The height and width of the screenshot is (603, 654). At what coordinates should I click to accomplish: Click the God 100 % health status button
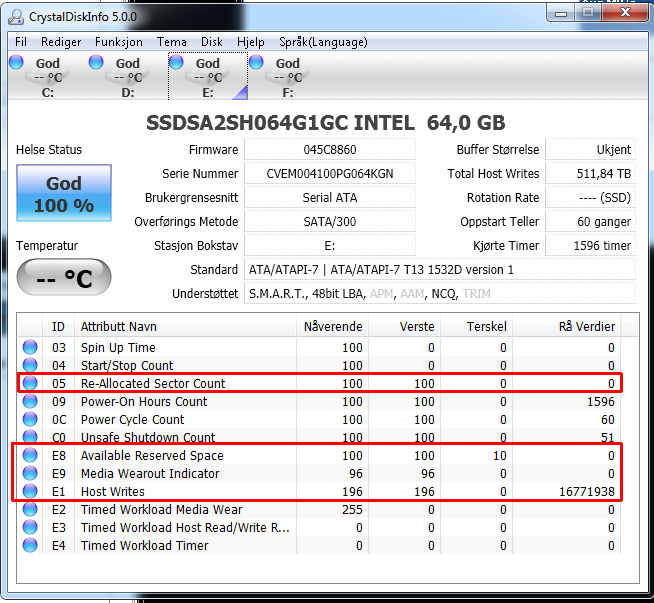[64, 193]
